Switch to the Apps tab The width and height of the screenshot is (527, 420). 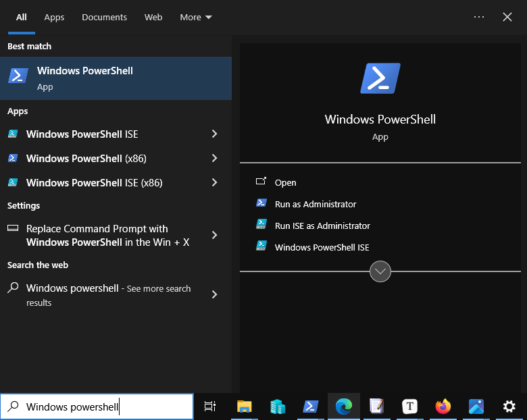click(x=54, y=17)
